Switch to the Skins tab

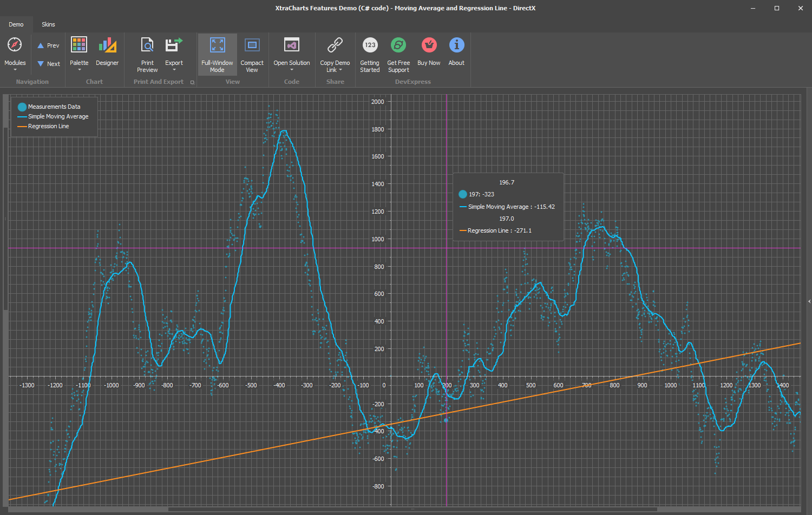click(x=48, y=24)
